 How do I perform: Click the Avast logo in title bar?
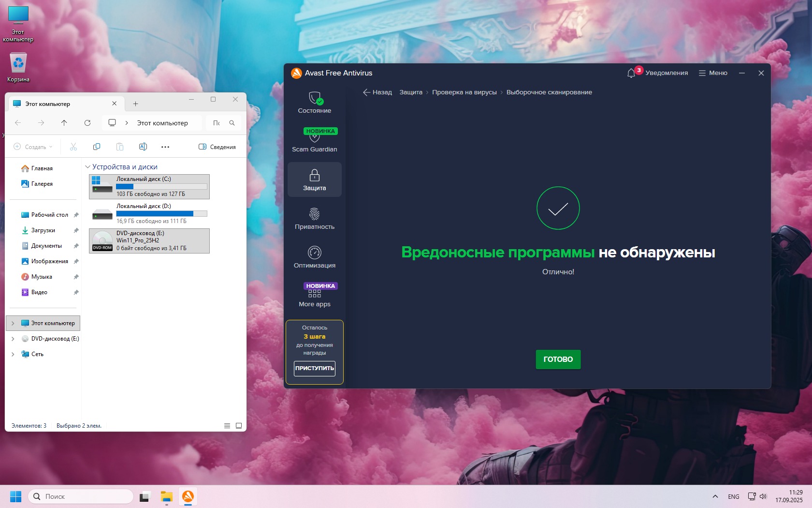[296, 73]
